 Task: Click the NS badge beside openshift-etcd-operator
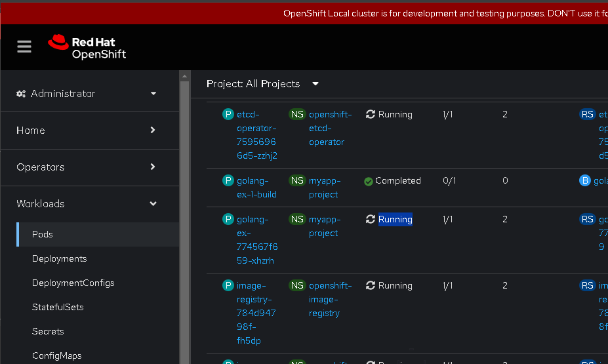tap(297, 114)
